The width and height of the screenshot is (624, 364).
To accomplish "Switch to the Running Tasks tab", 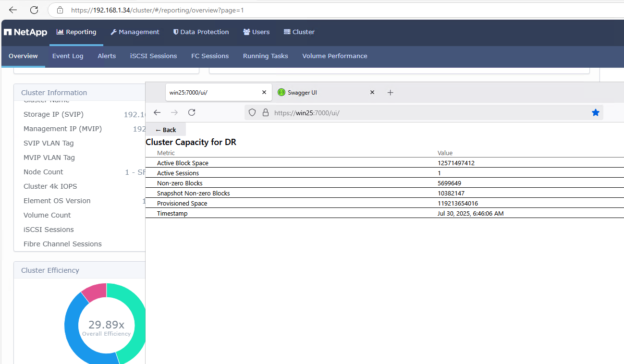I will tap(266, 56).
